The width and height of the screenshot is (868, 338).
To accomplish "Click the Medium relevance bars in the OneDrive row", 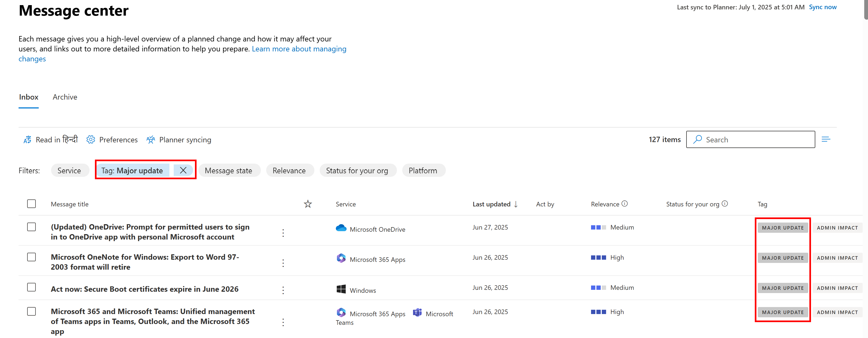I will point(599,227).
